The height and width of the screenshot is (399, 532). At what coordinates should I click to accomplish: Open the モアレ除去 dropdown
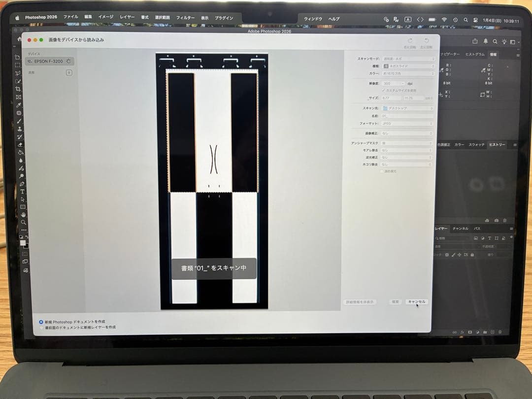[409, 150]
